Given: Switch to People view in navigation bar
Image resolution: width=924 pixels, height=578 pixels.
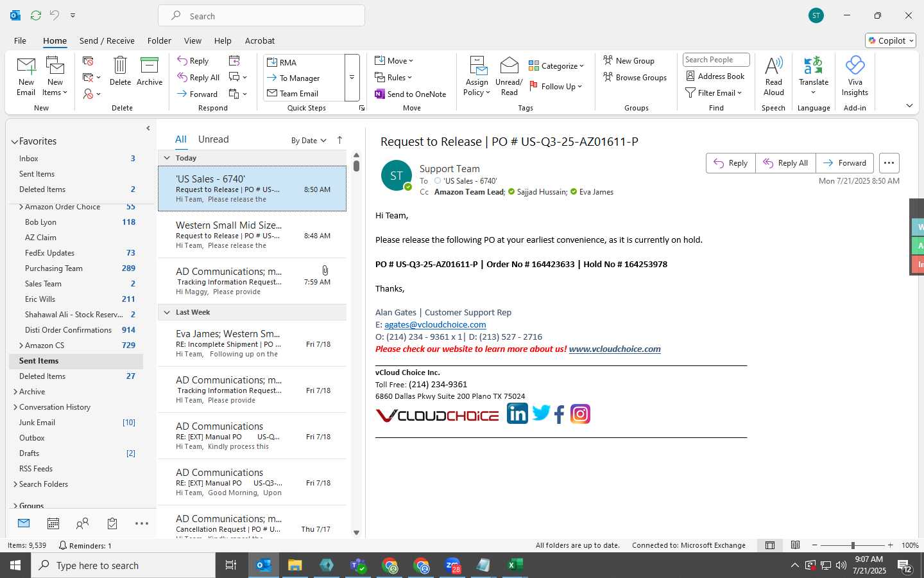Looking at the screenshot, I should pyautogui.click(x=83, y=524).
